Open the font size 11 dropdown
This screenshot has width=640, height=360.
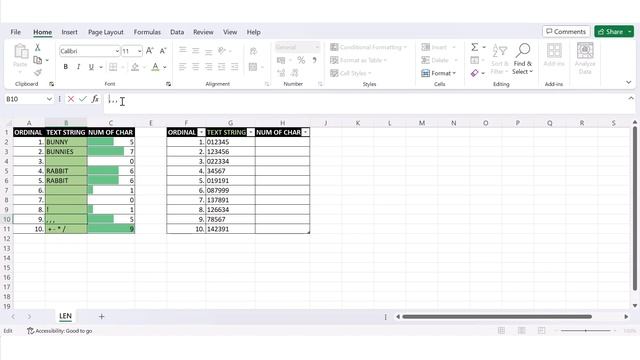coord(139,51)
